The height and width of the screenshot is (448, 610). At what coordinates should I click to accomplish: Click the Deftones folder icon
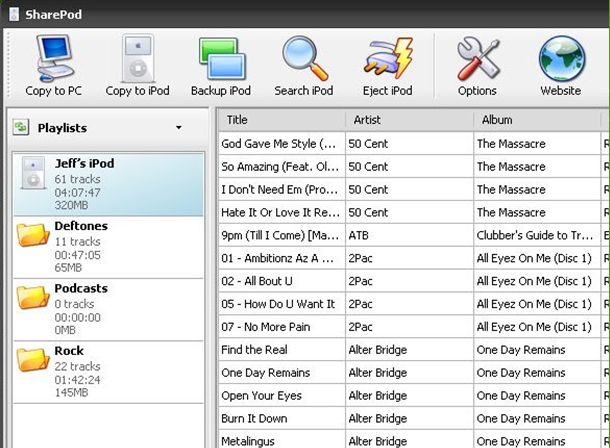click(33, 234)
